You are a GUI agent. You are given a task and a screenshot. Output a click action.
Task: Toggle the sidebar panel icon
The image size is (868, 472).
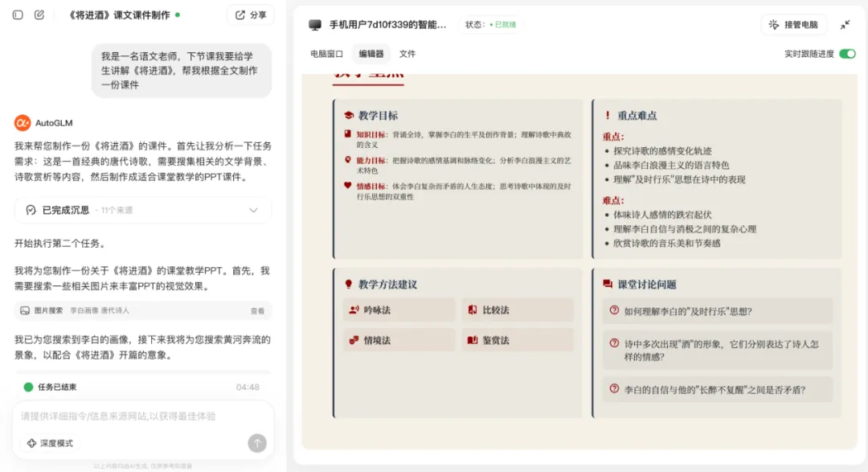18,14
